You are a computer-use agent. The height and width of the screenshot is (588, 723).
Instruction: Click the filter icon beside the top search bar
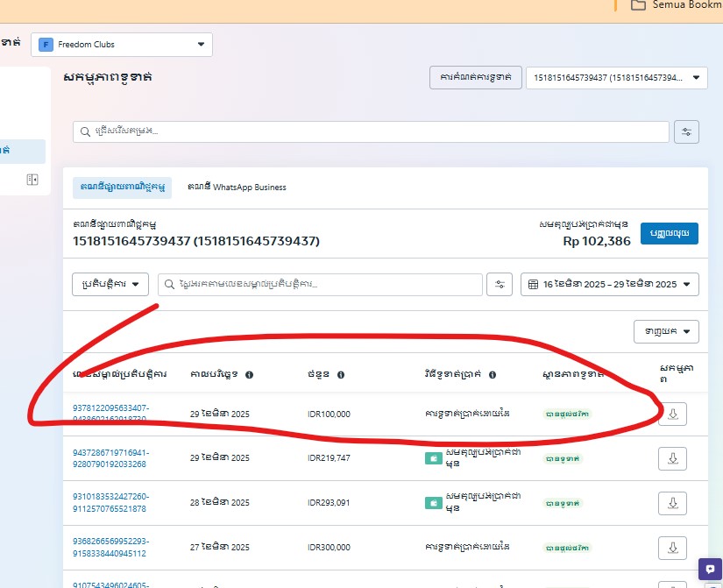(x=687, y=131)
